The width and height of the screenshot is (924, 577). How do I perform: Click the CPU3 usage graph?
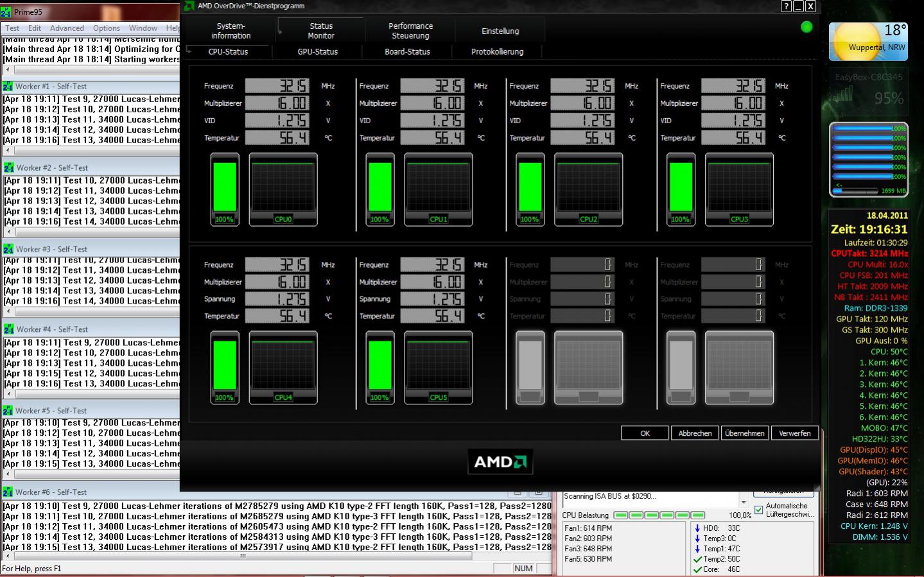click(x=739, y=189)
